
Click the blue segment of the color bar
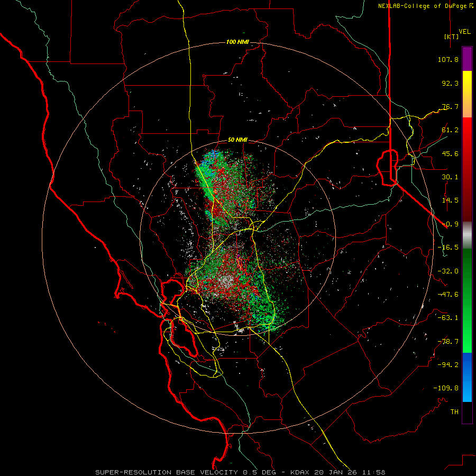pyautogui.click(x=467, y=377)
